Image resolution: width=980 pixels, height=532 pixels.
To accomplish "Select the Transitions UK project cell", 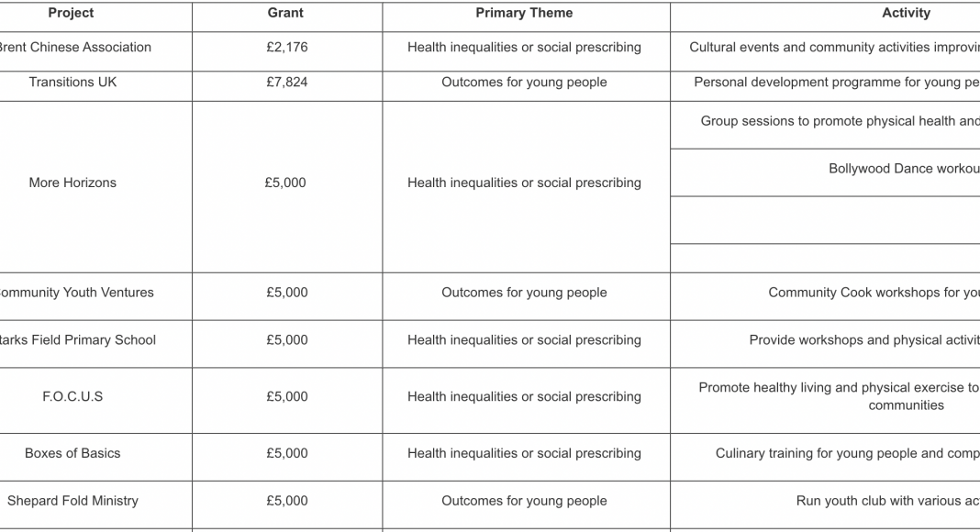I will click(x=72, y=82).
